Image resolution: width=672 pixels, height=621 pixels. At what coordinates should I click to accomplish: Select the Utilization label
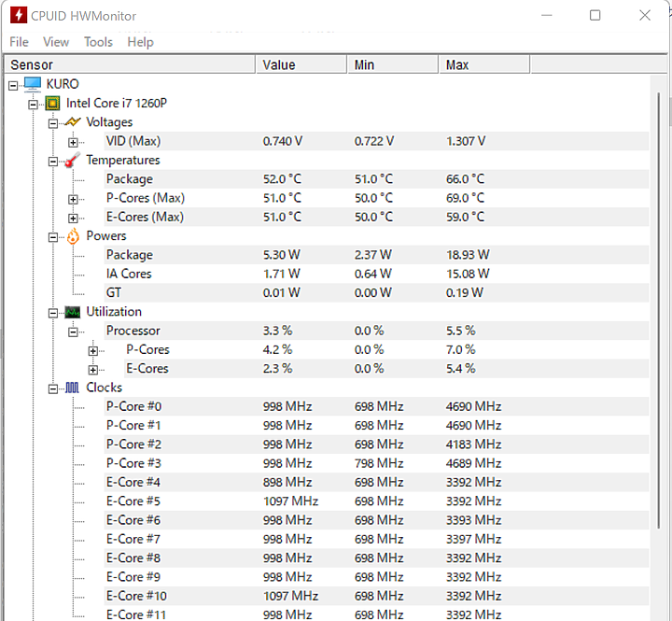click(114, 312)
